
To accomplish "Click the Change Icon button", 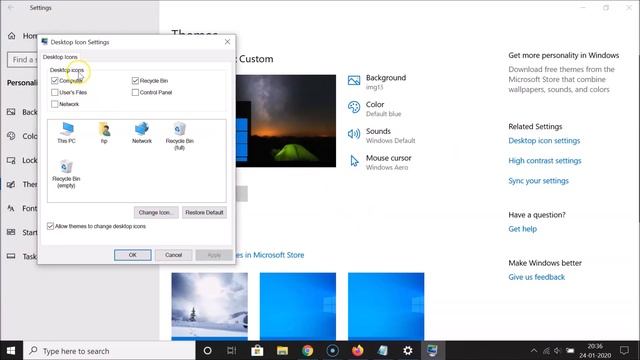I will 156,213.
